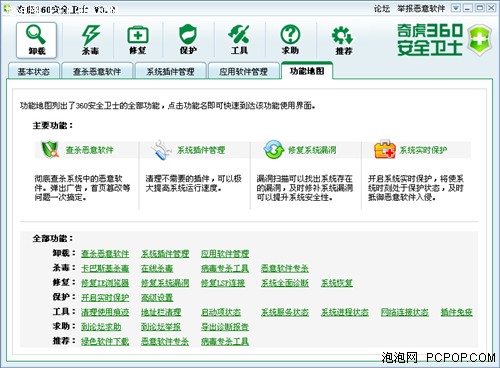Open the 地址栏清理 link
This screenshot has width=500, height=368.
161,312
